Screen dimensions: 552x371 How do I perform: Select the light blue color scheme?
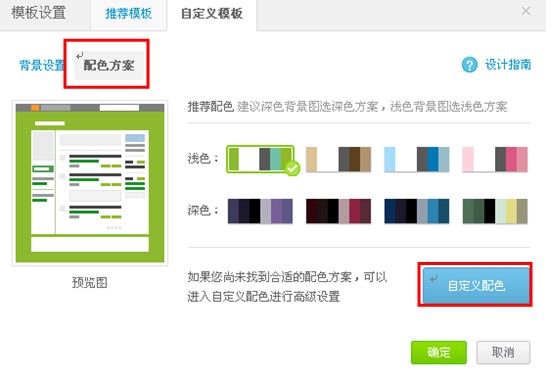click(x=416, y=159)
